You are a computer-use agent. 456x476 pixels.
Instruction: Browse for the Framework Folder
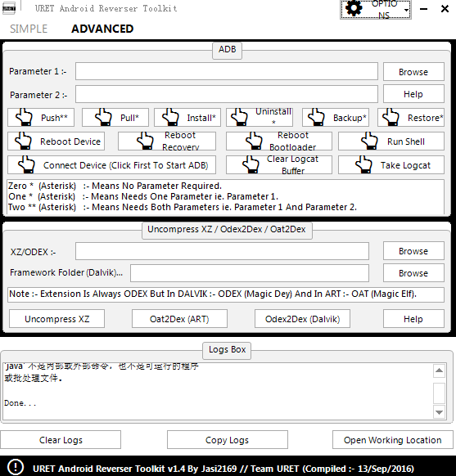413,273
